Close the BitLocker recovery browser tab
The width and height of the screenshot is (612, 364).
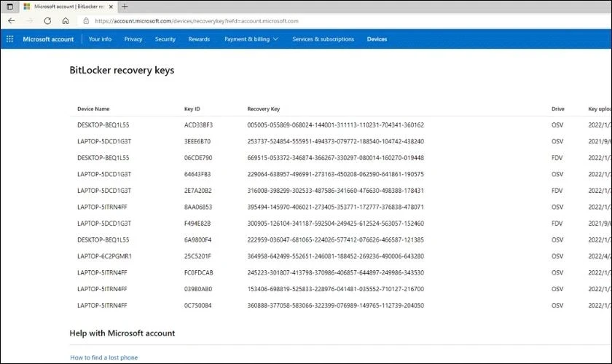tap(111, 7)
